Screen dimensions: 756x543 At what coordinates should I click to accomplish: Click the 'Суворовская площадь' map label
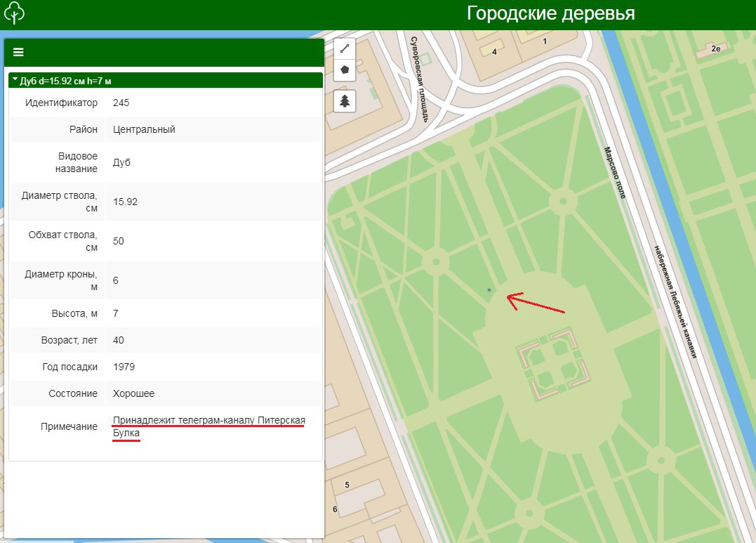(420, 79)
